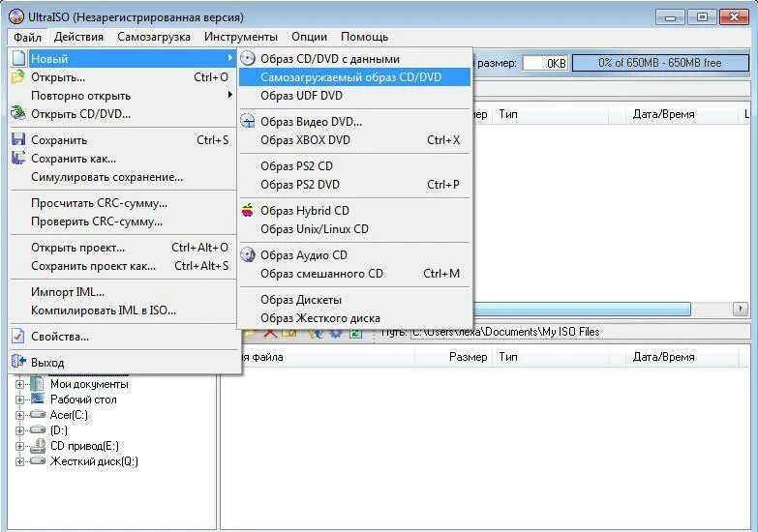Viewport: 758px width, 532px height.
Task: Click the upper Тип column header
Action: click(551, 114)
